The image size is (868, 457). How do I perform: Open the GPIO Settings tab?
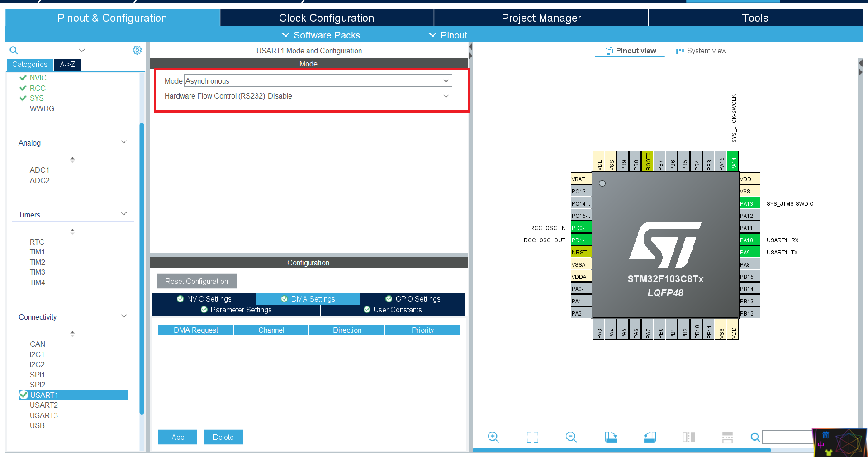[413, 299]
